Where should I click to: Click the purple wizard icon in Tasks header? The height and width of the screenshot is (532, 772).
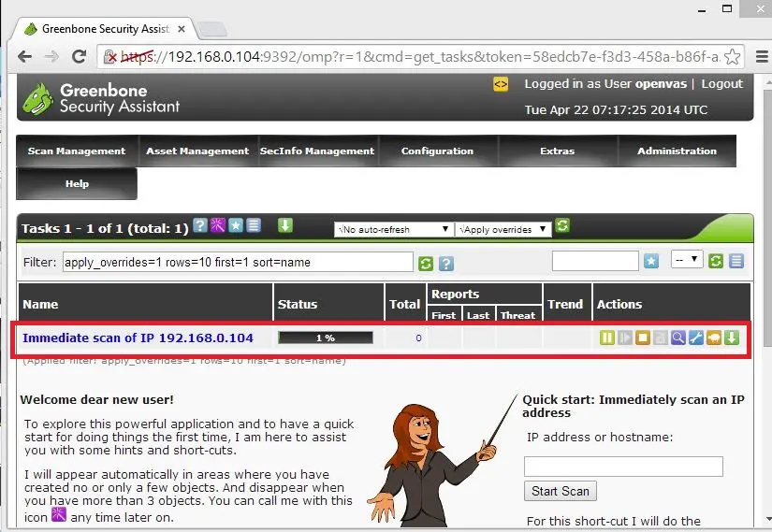218,225
